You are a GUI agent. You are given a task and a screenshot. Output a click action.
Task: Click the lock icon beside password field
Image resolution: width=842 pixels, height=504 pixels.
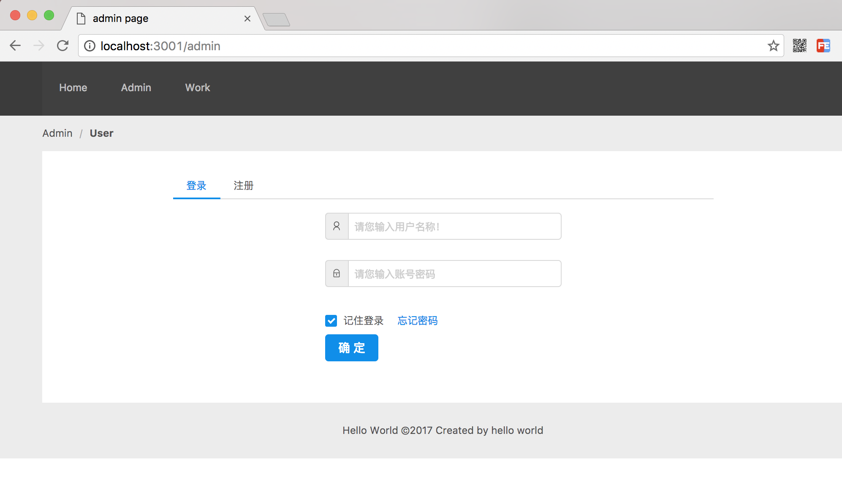[337, 274]
